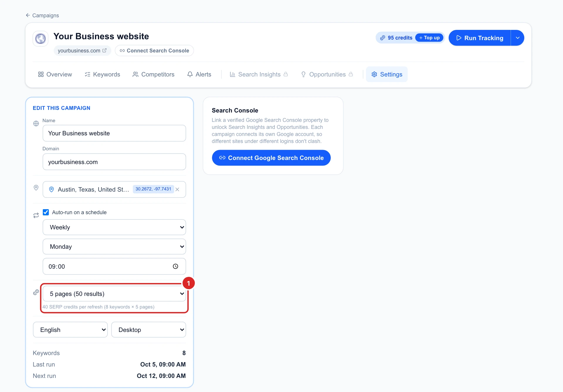
Task: Click Connect Search Console pill button
Action: 154,50
